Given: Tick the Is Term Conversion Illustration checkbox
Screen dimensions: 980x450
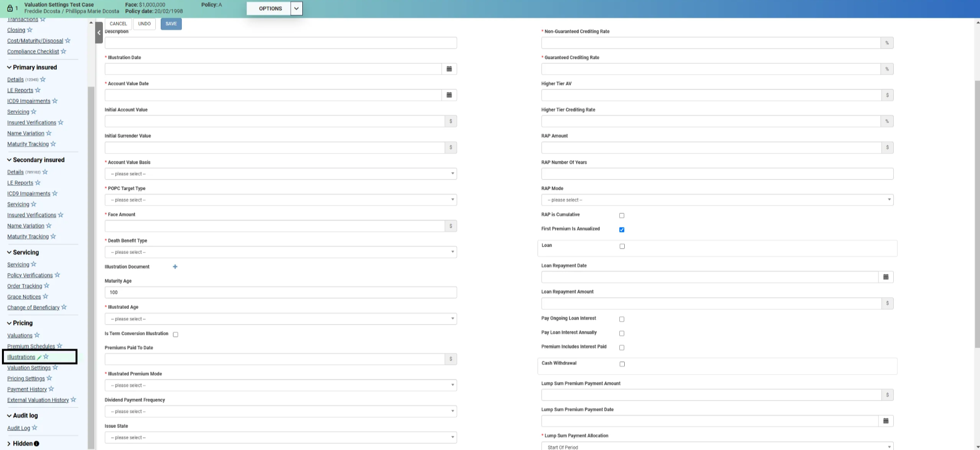Looking at the screenshot, I should (175, 335).
